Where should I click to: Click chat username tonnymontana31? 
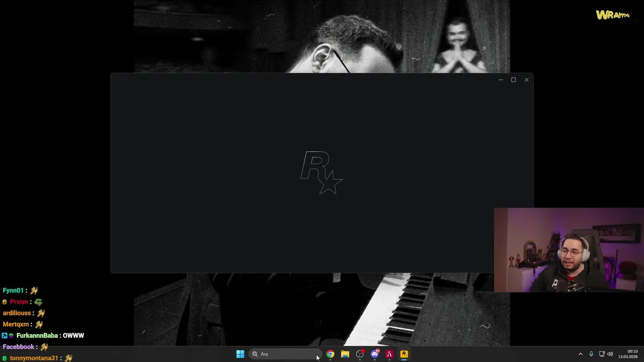click(34, 358)
